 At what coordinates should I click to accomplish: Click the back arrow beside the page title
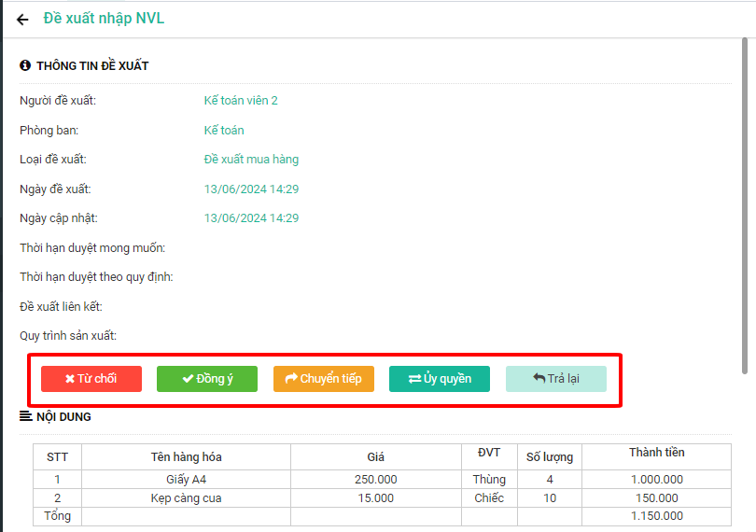pyautogui.click(x=22, y=20)
